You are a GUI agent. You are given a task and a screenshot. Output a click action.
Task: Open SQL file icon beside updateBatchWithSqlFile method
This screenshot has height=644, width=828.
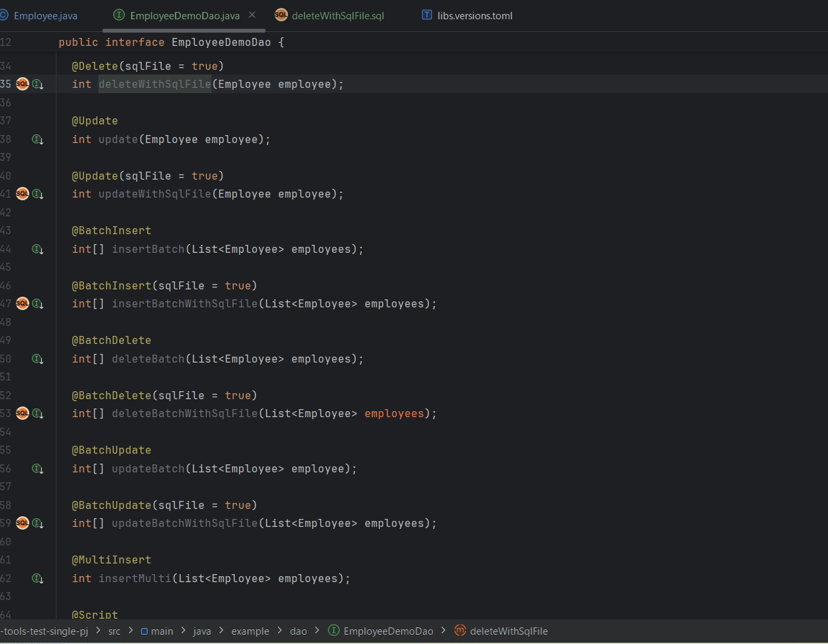pos(22,523)
